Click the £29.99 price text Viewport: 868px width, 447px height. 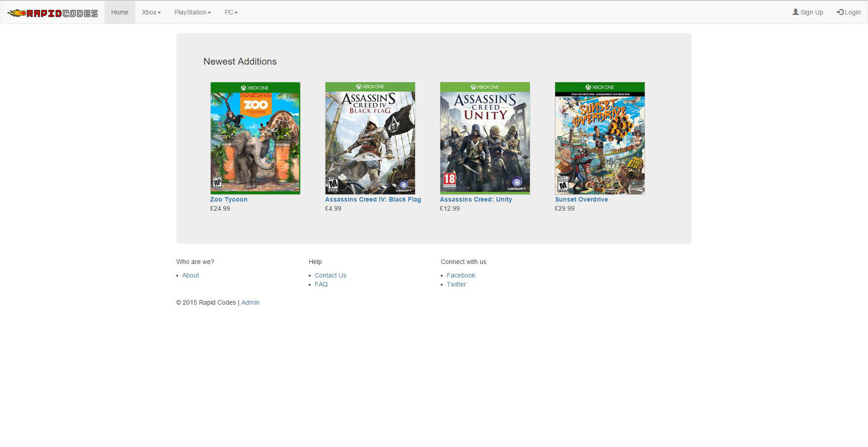(x=565, y=208)
